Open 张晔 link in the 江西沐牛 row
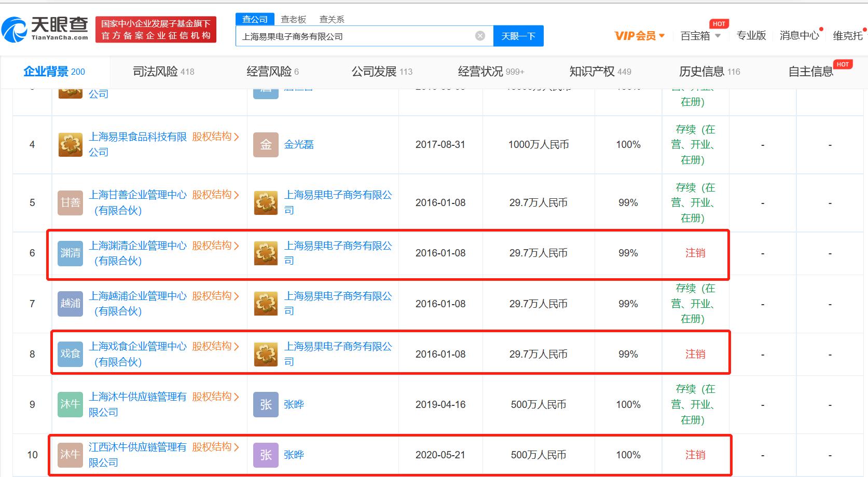This screenshot has height=477, width=868. pyautogui.click(x=294, y=455)
